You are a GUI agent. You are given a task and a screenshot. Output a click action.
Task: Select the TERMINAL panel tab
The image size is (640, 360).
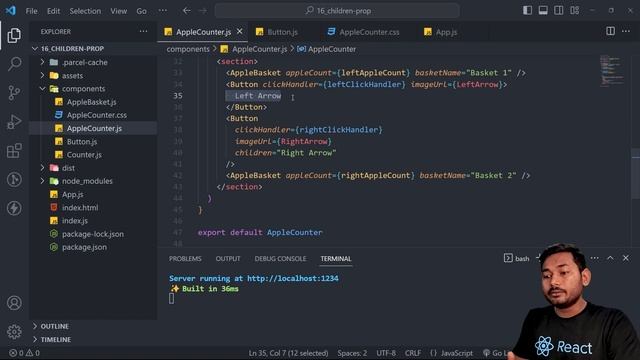336,259
